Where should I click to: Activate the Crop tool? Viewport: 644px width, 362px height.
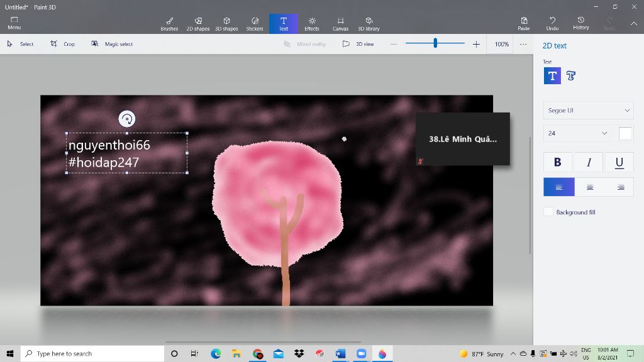62,44
